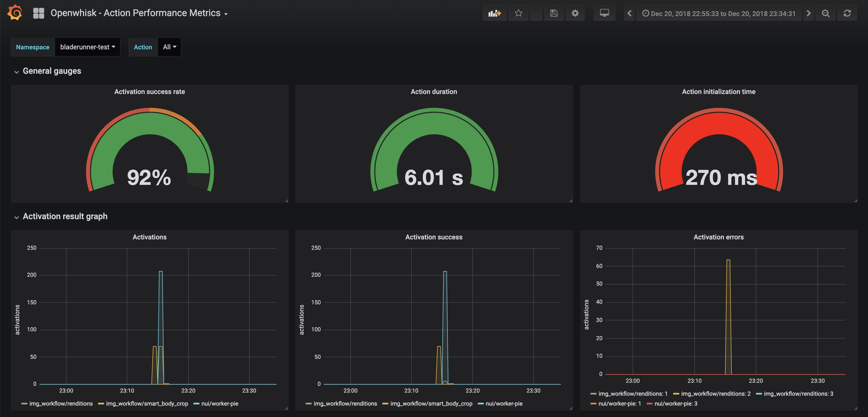Screen dimensions: 868x417
Task: Open dashboard settings gear
Action: click(x=575, y=13)
